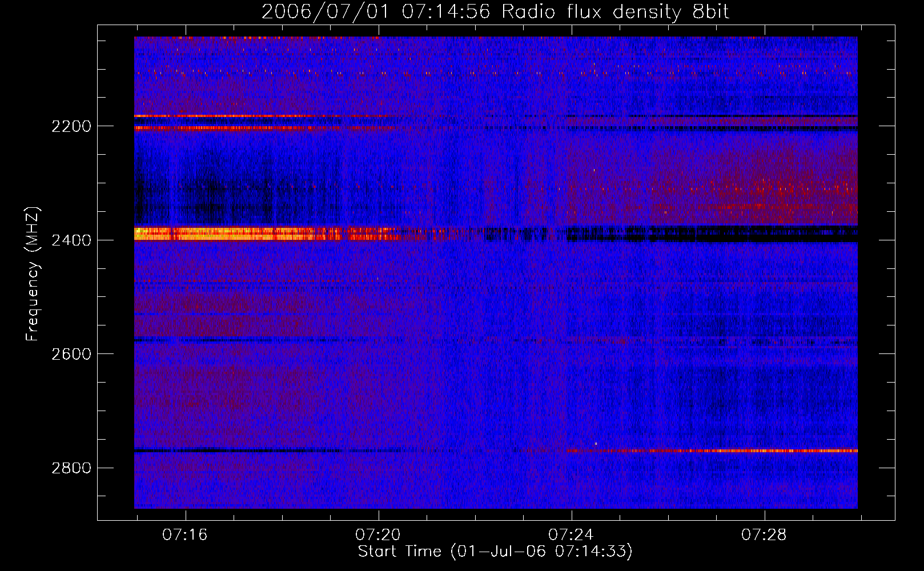924x571 pixels.
Task: Click the 'Frequency (MHZ)' y-axis label
Action: tap(33, 274)
